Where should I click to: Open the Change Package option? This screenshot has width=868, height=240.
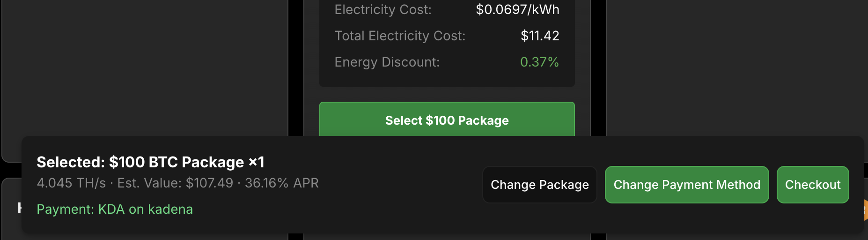click(539, 185)
